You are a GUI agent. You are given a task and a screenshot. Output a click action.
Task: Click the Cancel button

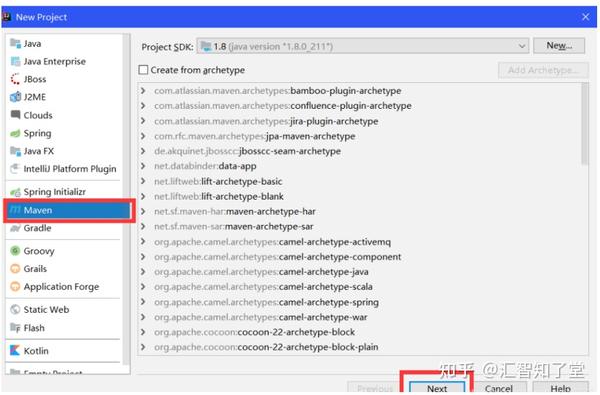pyautogui.click(x=499, y=388)
